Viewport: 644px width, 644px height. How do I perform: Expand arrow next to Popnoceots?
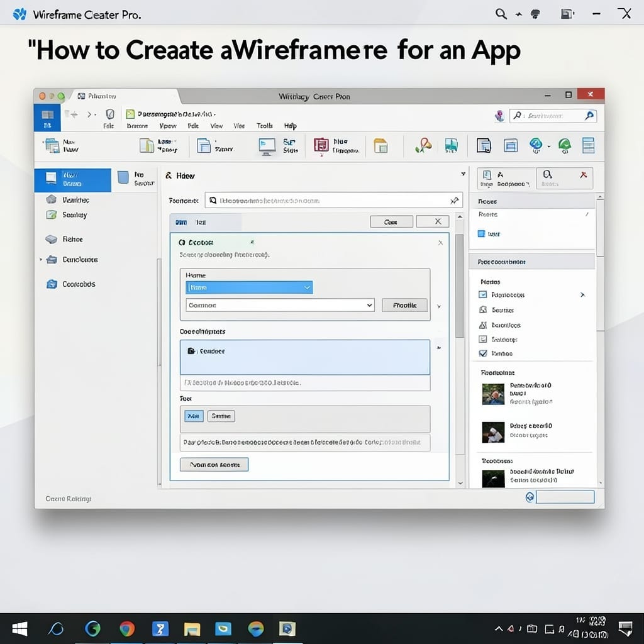[582, 294]
